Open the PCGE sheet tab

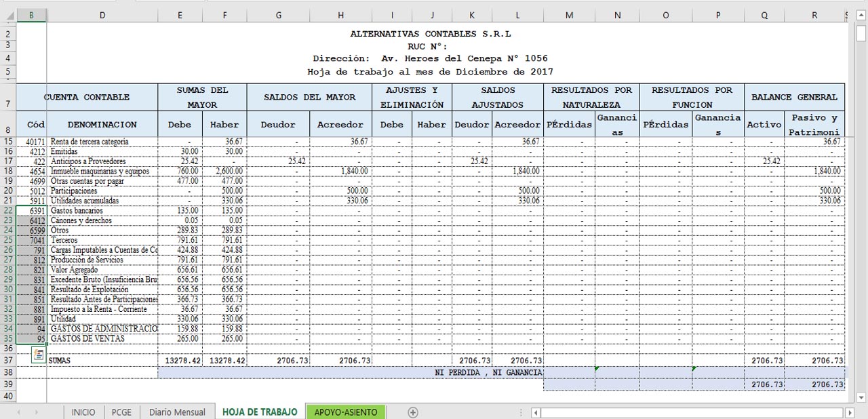click(x=121, y=412)
